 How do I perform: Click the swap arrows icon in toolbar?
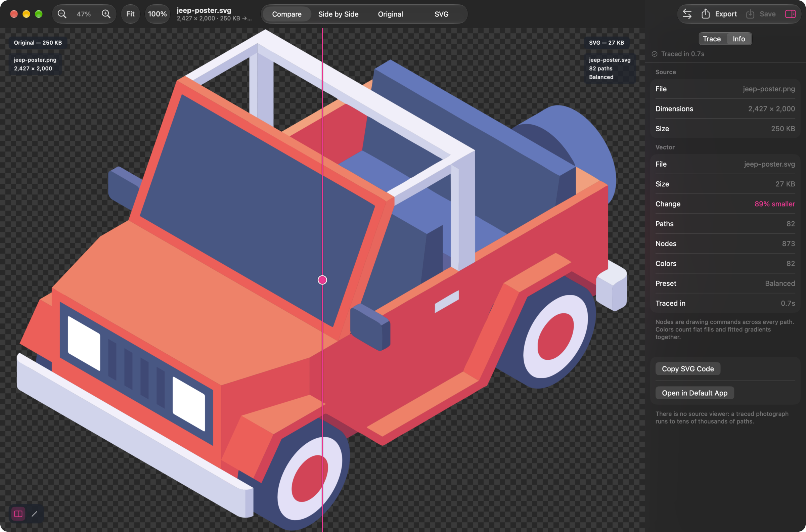coord(687,14)
